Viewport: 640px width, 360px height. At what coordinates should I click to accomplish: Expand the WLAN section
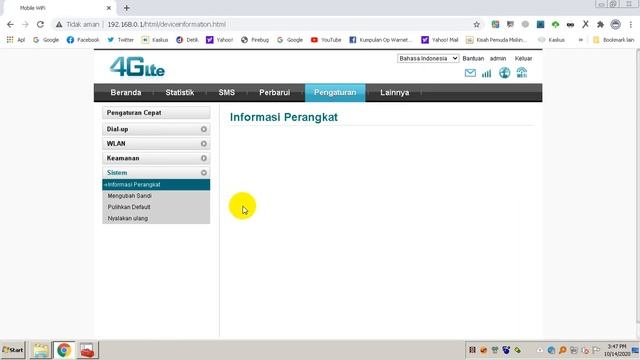pos(156,144)
